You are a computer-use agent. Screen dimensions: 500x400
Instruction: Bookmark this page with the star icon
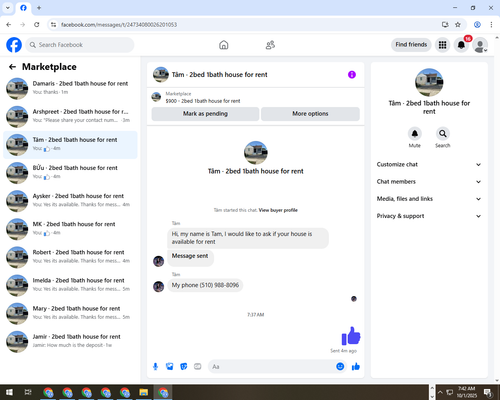coord(458,24)
